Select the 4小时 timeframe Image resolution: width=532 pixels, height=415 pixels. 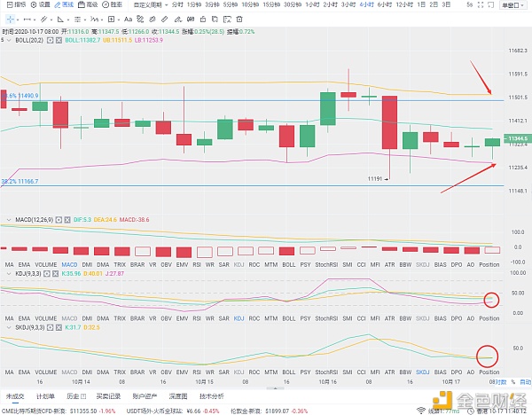coord(366,4)
